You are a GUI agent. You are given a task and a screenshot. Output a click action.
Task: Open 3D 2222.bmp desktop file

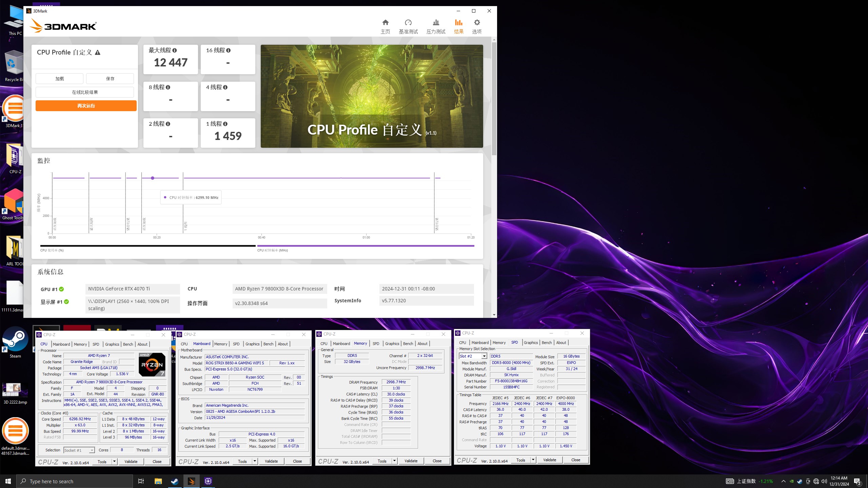point(15,393)
